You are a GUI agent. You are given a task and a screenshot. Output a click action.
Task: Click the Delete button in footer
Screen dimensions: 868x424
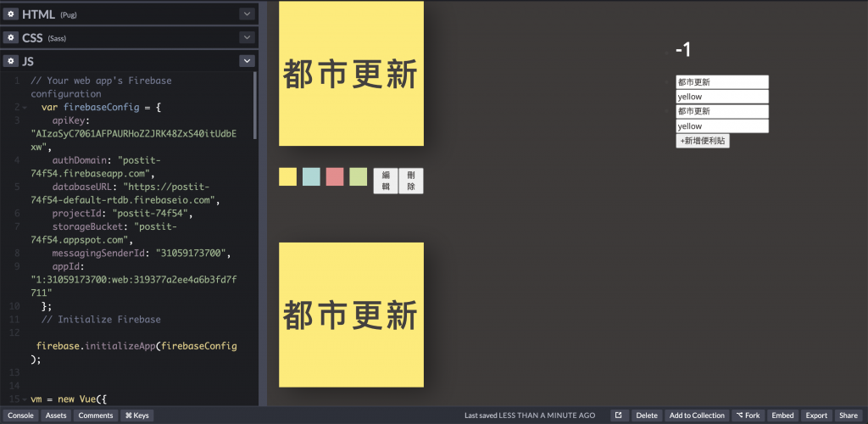pos(647,416)
